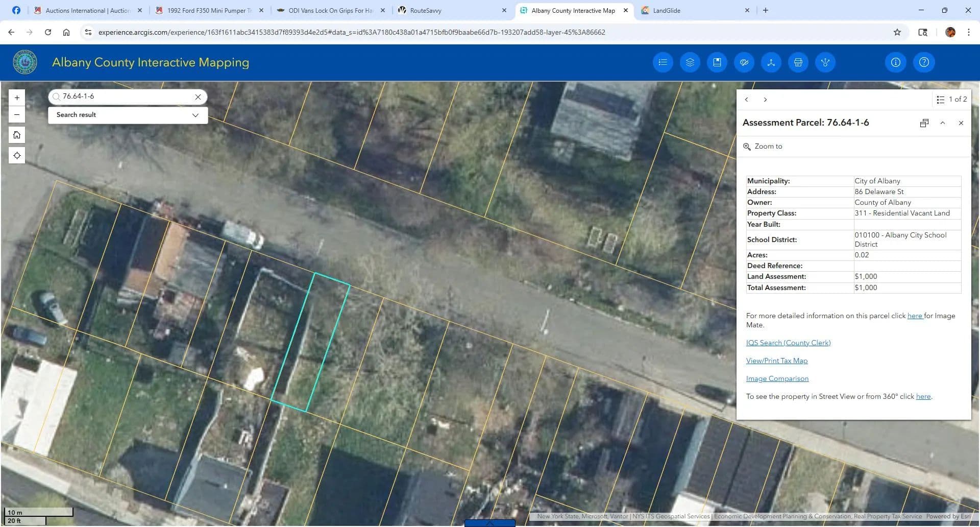
Task: Collapse the Assessment Parcel popup
Action: pyautogui.click(x=942, y=123)
